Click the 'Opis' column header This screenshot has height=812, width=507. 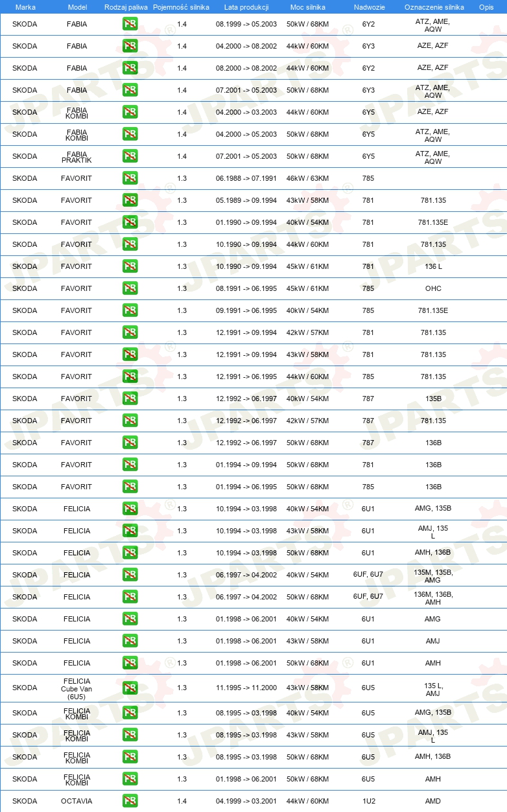point(486,6)
